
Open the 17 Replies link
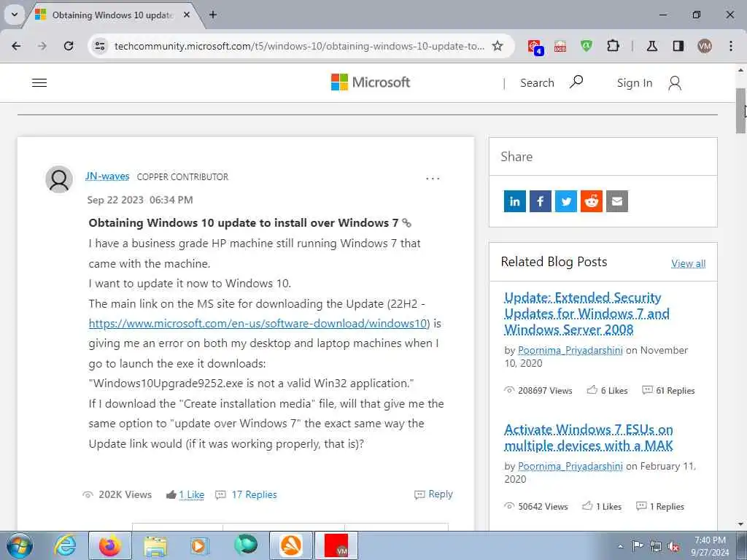254,495
